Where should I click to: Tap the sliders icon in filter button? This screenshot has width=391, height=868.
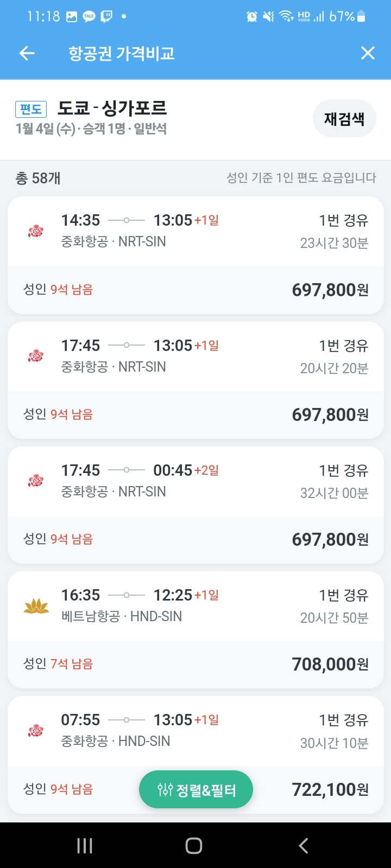[165, 790]
